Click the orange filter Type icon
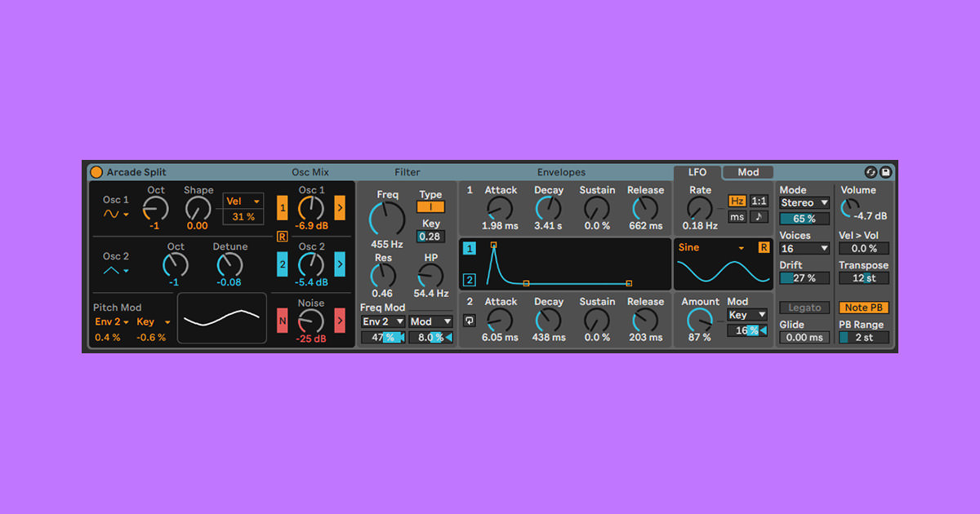This screenshot has width=980, height=514. (x=430, y=207)
